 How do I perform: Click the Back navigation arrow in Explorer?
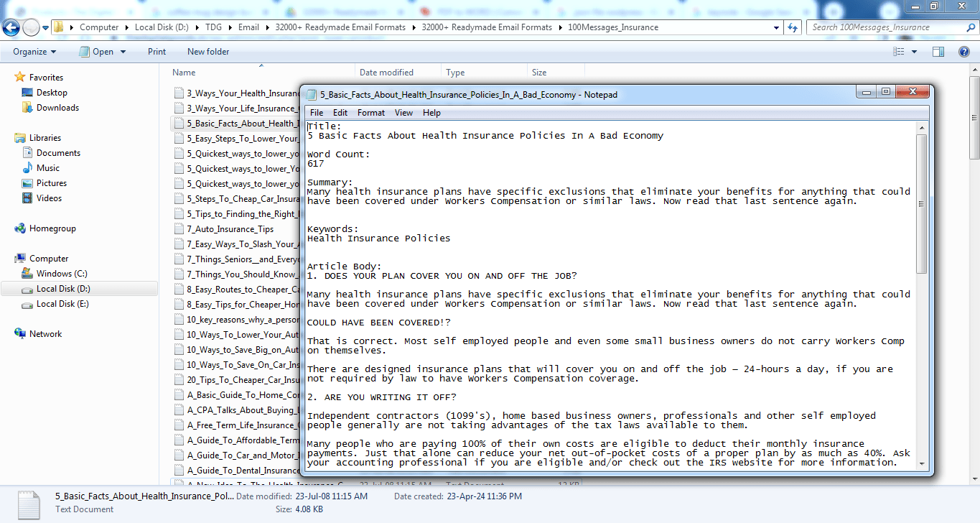(x=11, y=27)
